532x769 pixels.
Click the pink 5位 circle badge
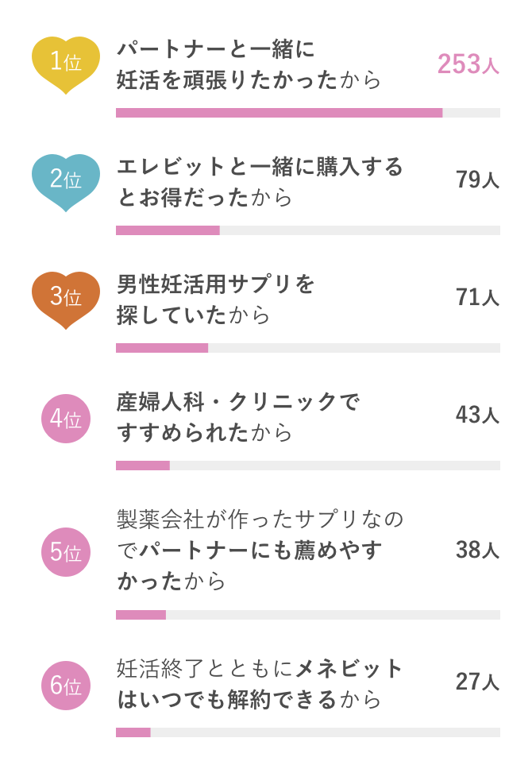[66, 552]
